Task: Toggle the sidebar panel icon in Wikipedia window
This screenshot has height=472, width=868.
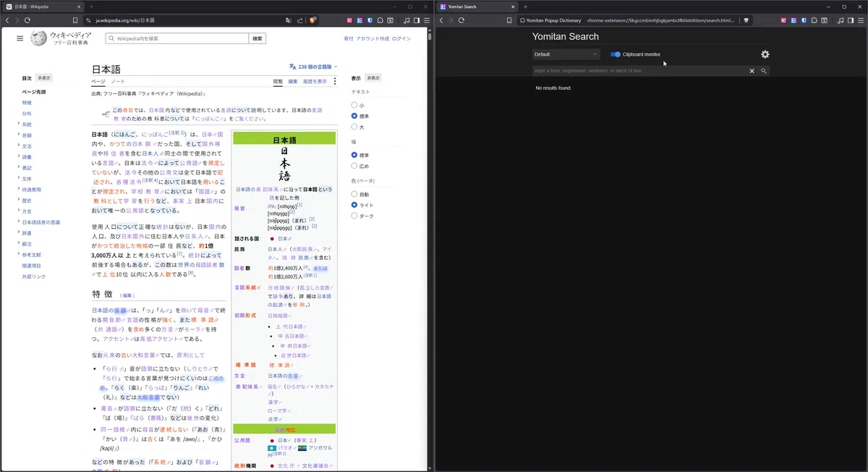Action: (416, 20)
